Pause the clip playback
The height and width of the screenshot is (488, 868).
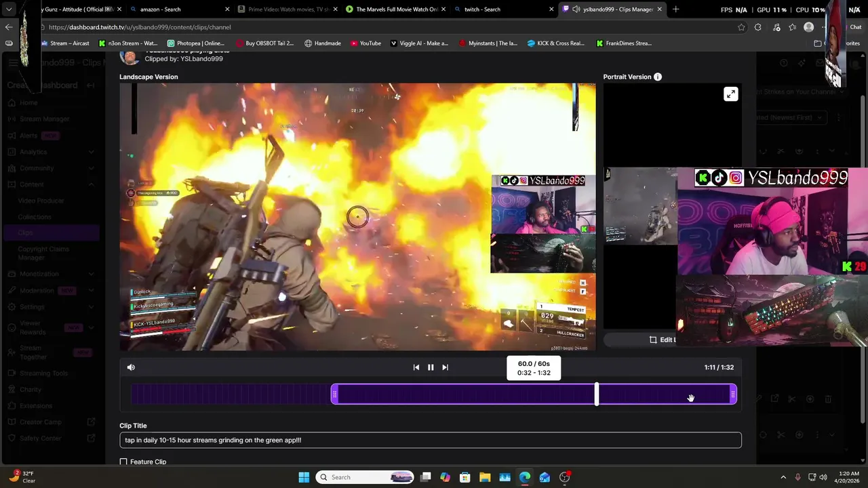pos(431,367)
